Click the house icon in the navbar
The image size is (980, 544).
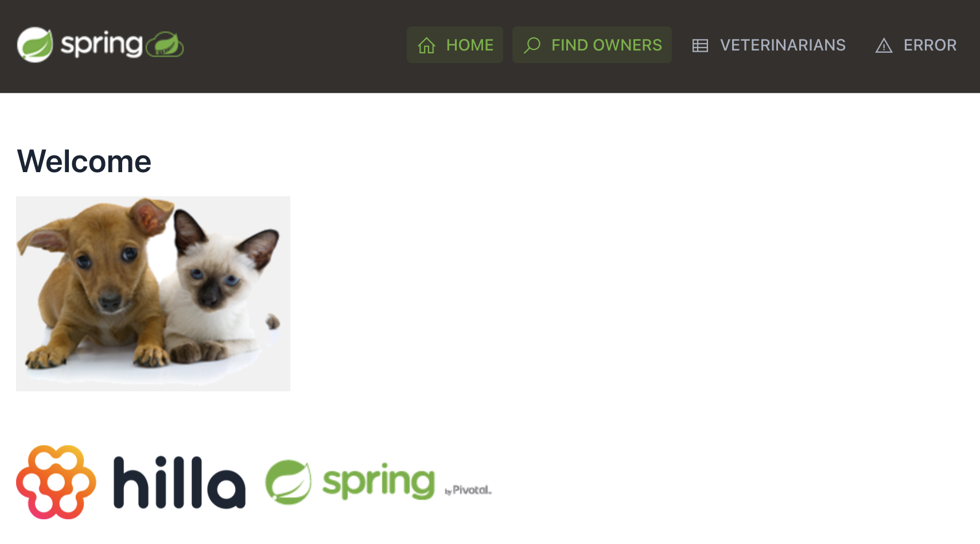pyautogui.click(x=426, y=45)
